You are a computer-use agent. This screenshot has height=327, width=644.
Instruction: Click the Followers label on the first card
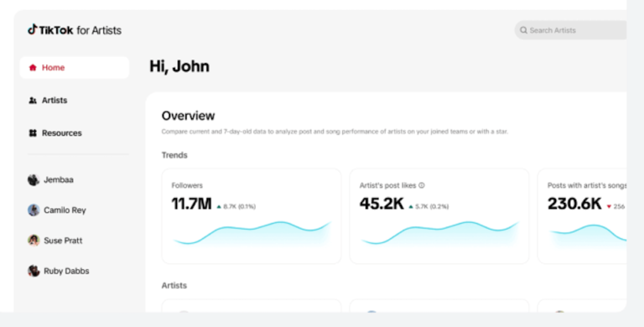coord(187,185)
